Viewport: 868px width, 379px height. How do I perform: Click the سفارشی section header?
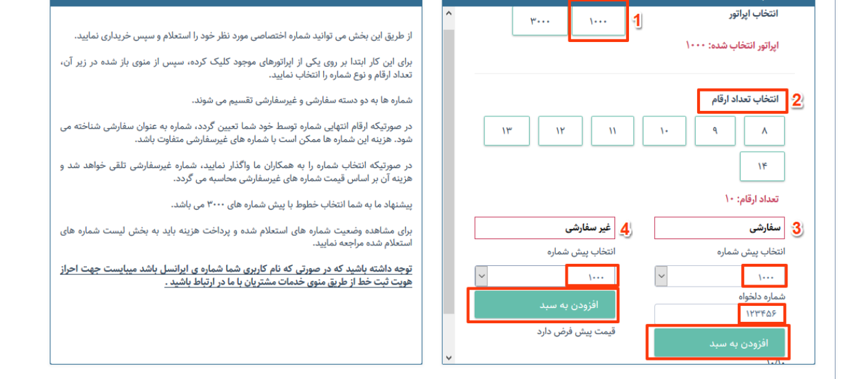[720, 228]
